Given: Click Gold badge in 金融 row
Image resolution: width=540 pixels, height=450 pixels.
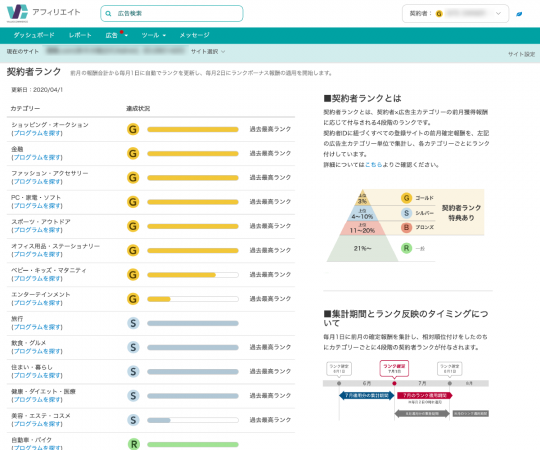Looking at the screenshot, I should [x=133, y=153].
